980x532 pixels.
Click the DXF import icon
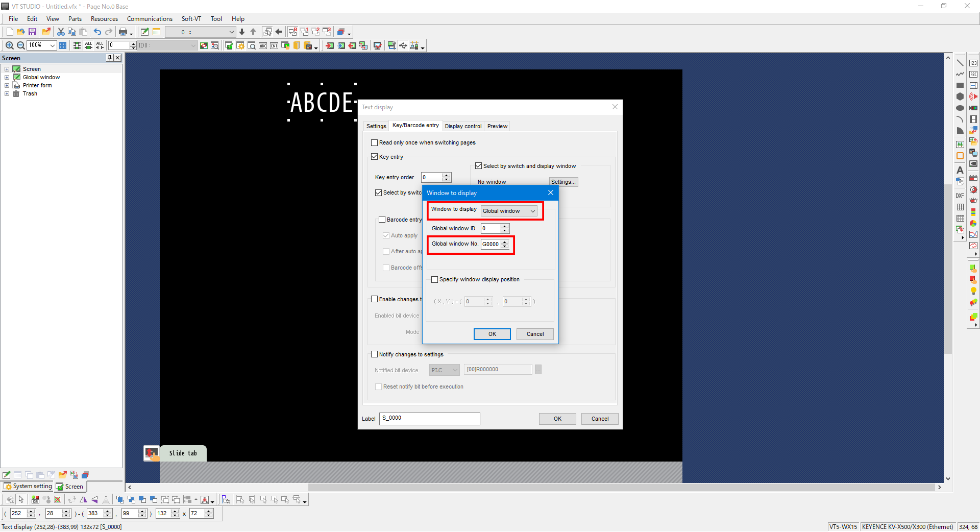point(960,196)
